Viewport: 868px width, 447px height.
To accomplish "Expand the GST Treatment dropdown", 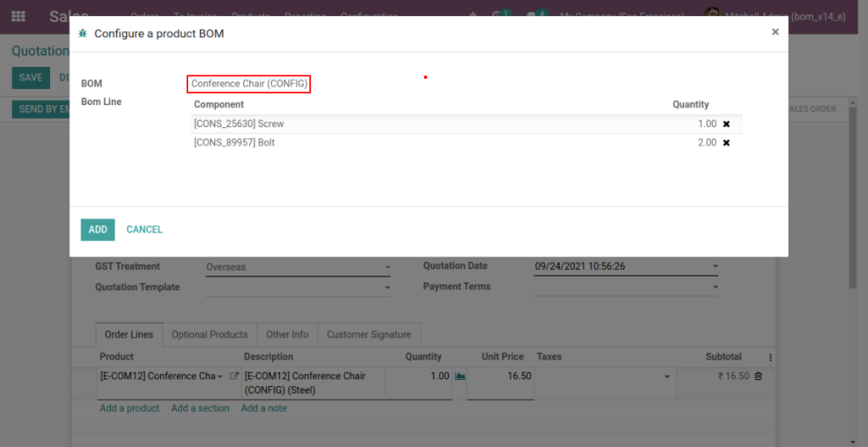I will click(x=387, y=267).
